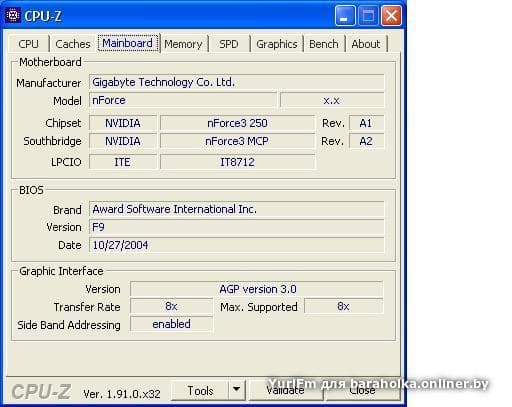Select the nForce3 250 chipset value
The image size is (512, 407).
click(x=237, y=123)
